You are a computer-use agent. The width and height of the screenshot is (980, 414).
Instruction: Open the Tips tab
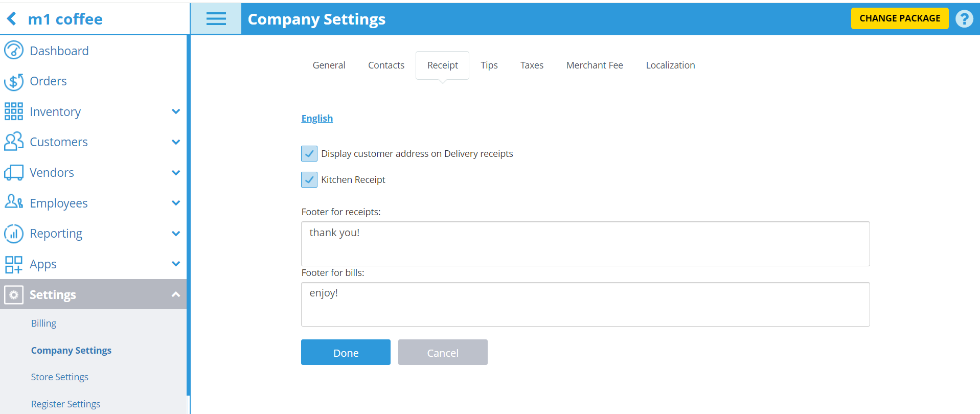click(x=489, y=65)
